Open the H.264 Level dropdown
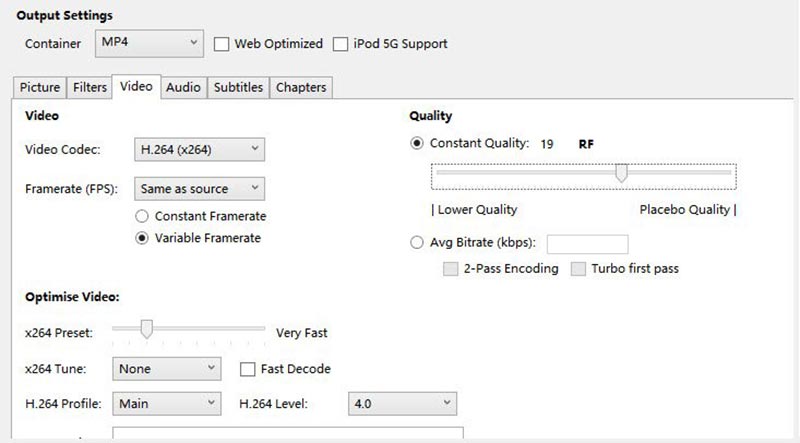The image size is (800, 443). 402,404
